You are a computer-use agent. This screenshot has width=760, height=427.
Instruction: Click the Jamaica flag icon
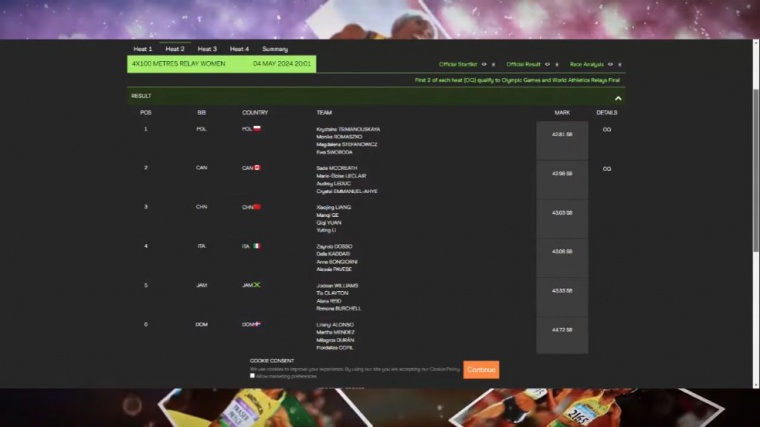pyautogui.click(x=257, y=285)
